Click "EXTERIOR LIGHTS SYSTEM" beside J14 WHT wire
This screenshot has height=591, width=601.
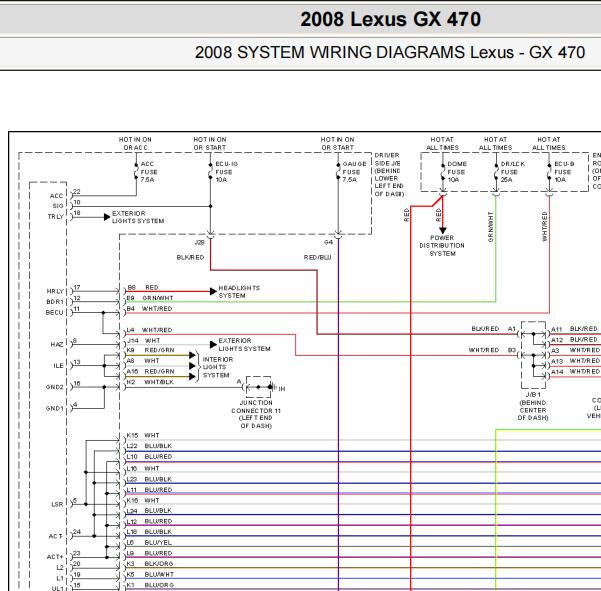coord(244,345)
